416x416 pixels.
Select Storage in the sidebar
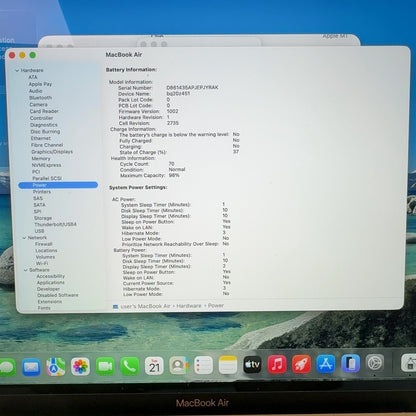point(43,218)
